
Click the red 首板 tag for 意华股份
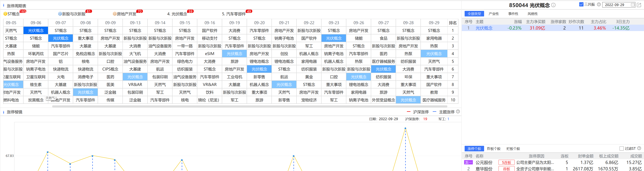(507, 169)
